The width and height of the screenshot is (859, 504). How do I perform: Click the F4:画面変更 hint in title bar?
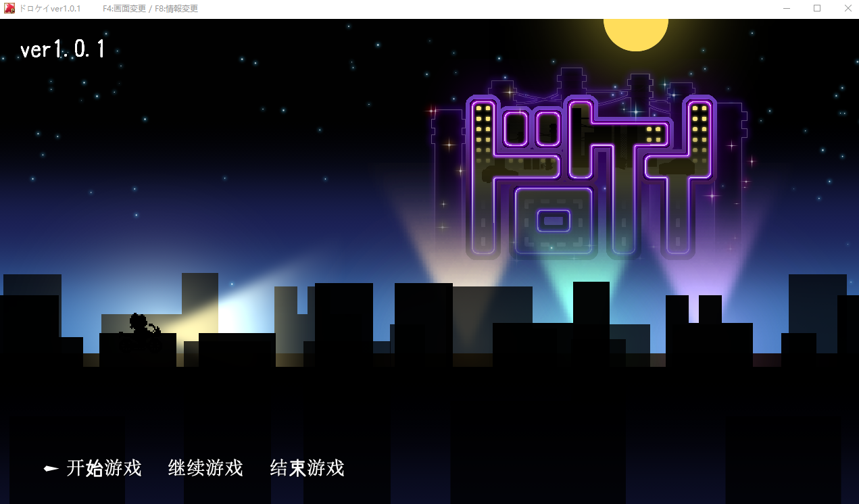tap(124, 9)
